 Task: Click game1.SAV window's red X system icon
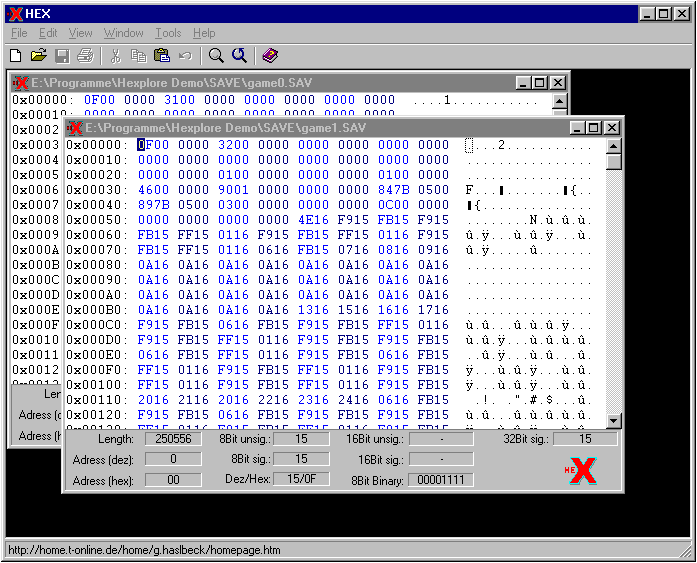coord(74,128)
